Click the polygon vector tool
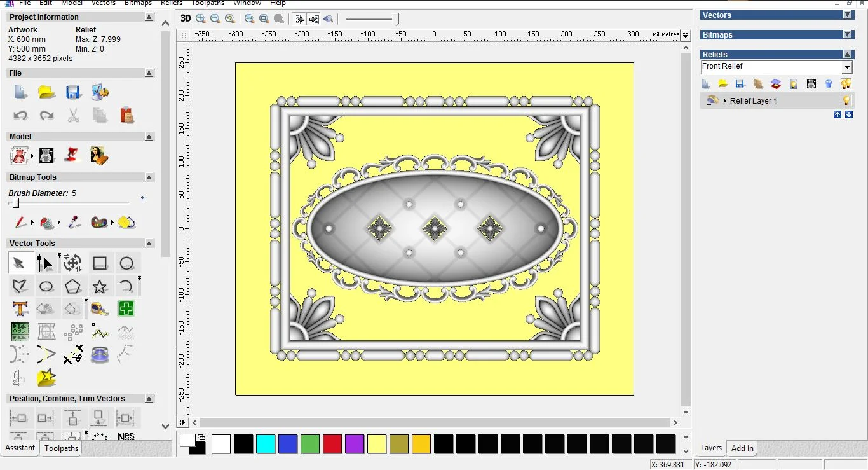This screenshot has width=868, height=470. (72, 286)
